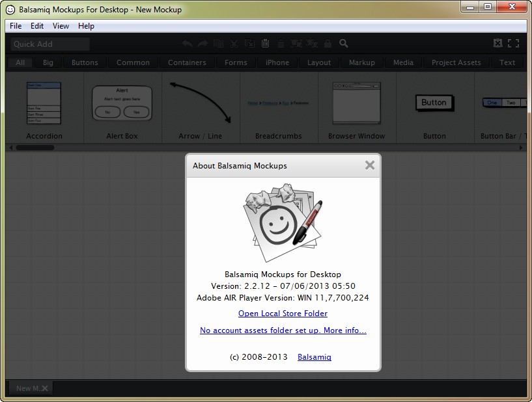Switch to the Markup category tab
Image resolution: width=532 pixels, height=402 pixels.
point(362,62)
